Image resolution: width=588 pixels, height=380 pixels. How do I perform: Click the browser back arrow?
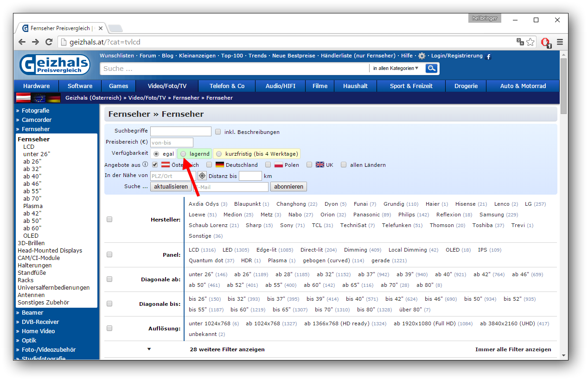22,42
